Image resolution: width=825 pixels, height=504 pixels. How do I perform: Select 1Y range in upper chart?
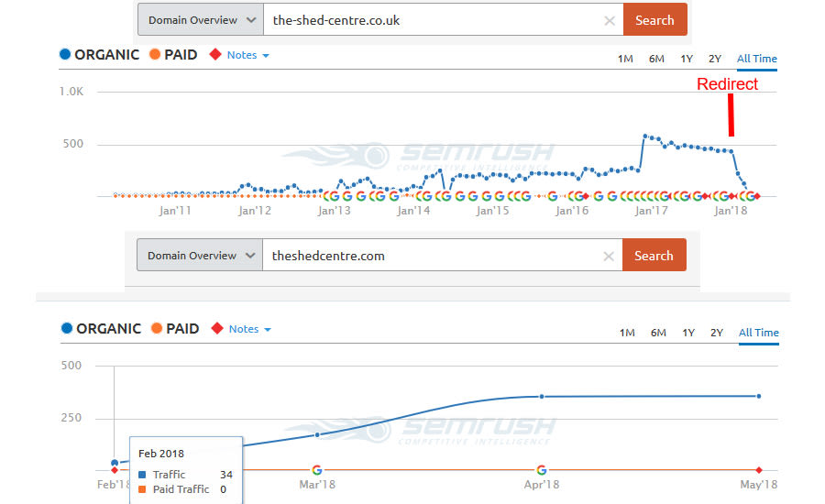pyautogui.click(x=687, y=59)
